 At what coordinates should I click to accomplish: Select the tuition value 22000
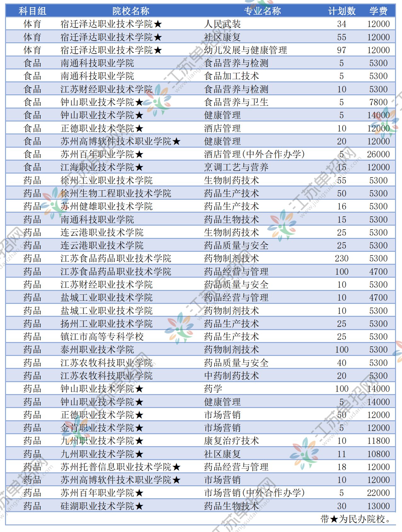point(378,493)
